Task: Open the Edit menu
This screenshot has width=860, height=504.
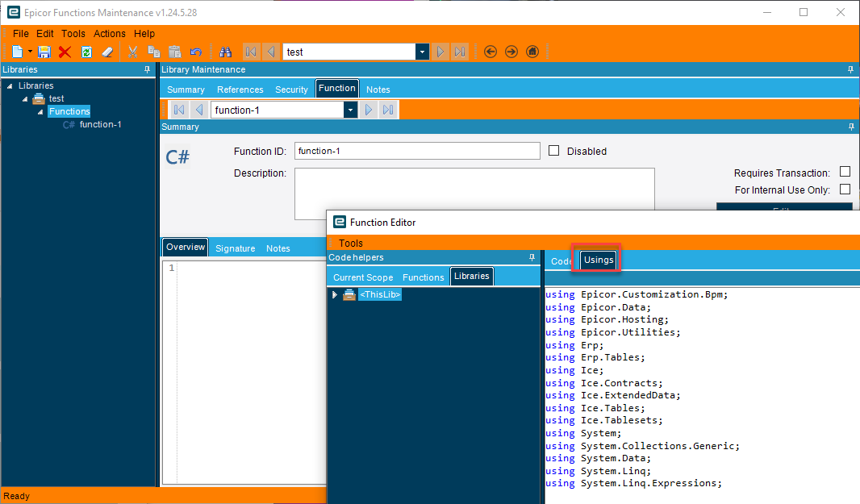Action: (45, 33)
